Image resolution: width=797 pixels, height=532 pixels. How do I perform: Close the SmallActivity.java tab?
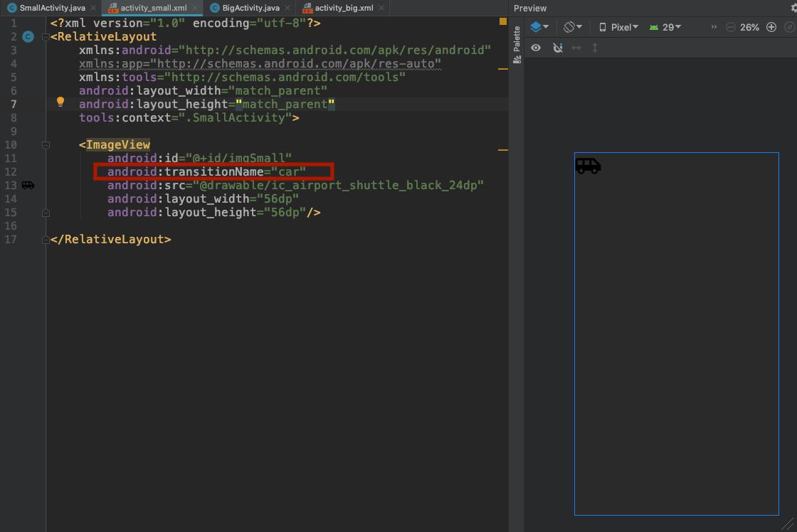tap(93, 8)
